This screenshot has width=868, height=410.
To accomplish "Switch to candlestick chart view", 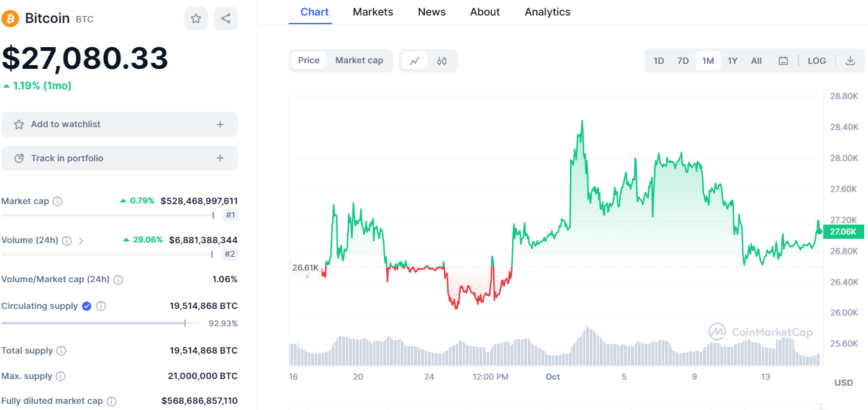I will pos(441,61).
